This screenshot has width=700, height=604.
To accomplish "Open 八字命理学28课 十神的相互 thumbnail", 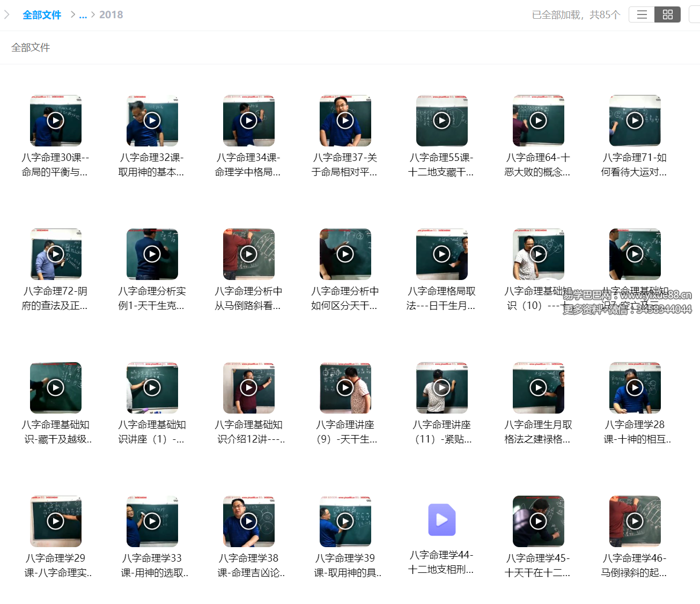I will point(635,388).
